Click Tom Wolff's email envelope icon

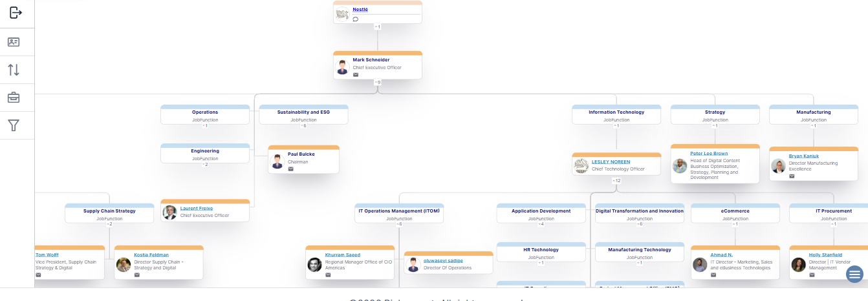[38, 275]
